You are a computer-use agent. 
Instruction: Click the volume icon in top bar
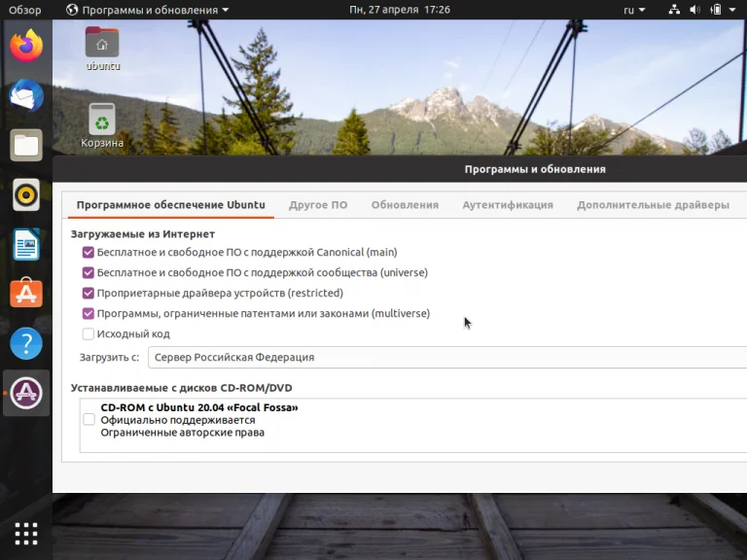tap(694, 10)
